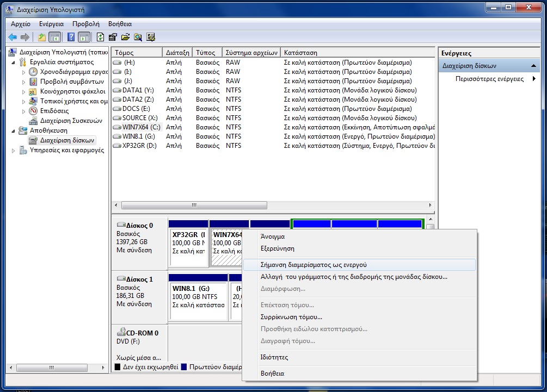Screen dimensions: 547x392
Task: Click the magnifying glass toolbar icon
Action: (x=138, y=37)
